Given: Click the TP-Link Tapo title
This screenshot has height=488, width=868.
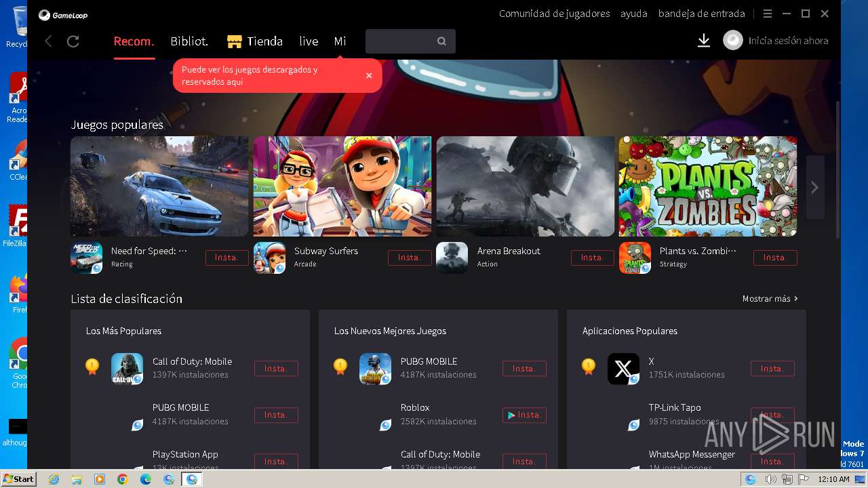Looking at the screenshot, I should (x=675, y=407).
